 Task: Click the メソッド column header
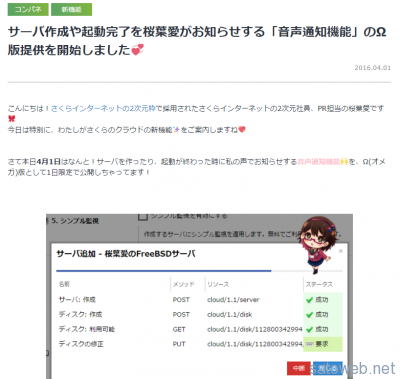(x=183, y=284)
